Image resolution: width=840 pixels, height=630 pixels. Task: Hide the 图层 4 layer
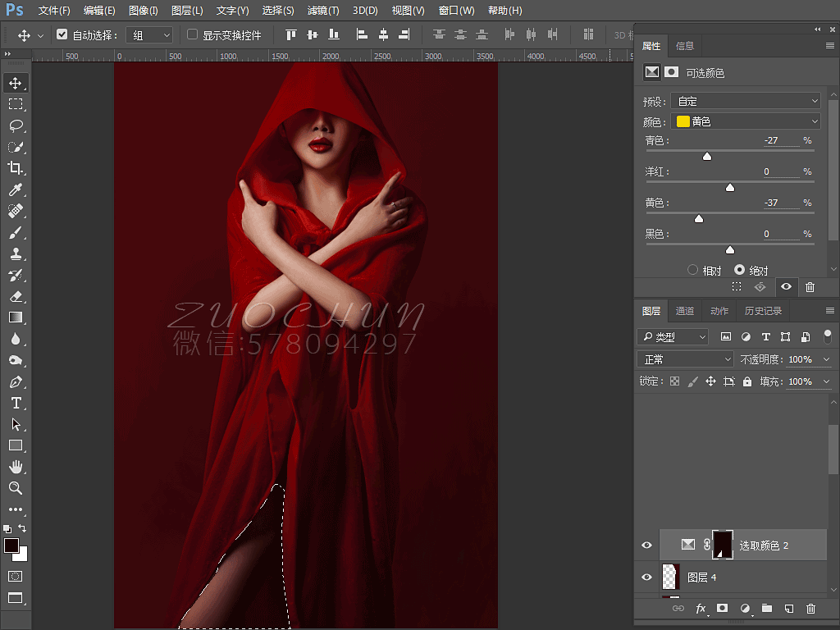[x=646, y=577]
